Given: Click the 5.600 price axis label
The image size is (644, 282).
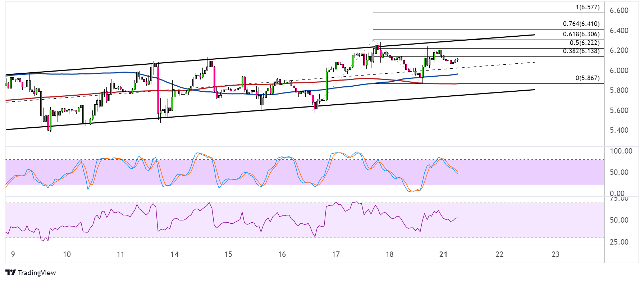Looking at the screenshot, I should coord(619,110).
